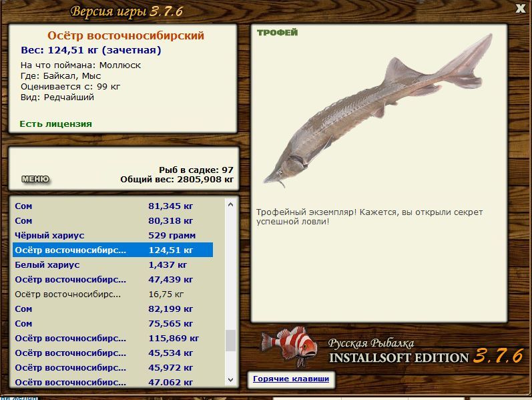Image resolution: width=532 pixels, height=400 pixels.
Task: Select the Осётр 115,869 кг row
Action: tap(113, 338)
